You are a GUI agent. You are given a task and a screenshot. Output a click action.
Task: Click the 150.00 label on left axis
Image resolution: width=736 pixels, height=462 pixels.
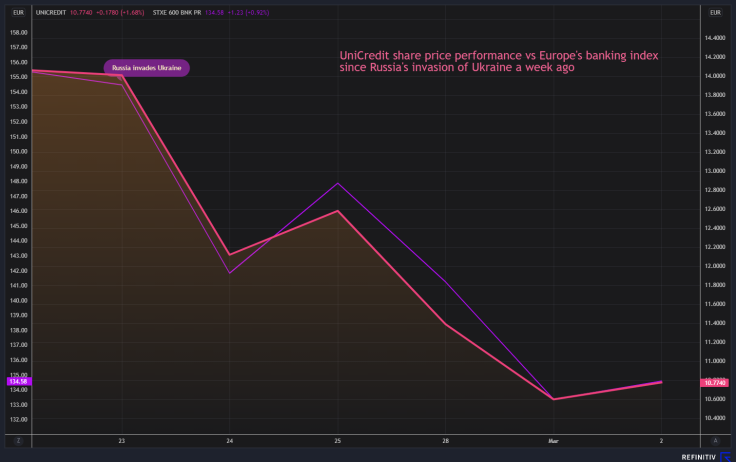tap(19, 152)
